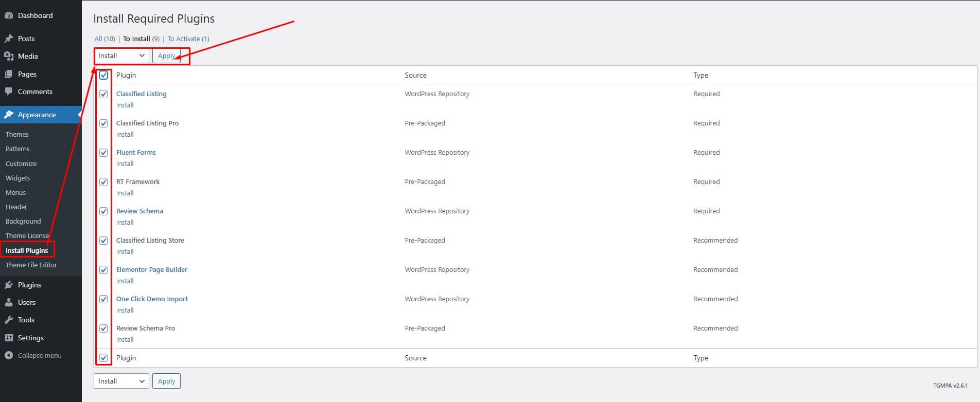980x402 pixels.
Task: Click the Comments speech bubble icon
Action: (x=9, y=92)
